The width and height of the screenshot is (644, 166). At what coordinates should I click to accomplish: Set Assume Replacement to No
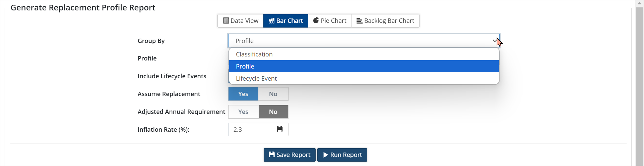273,94
